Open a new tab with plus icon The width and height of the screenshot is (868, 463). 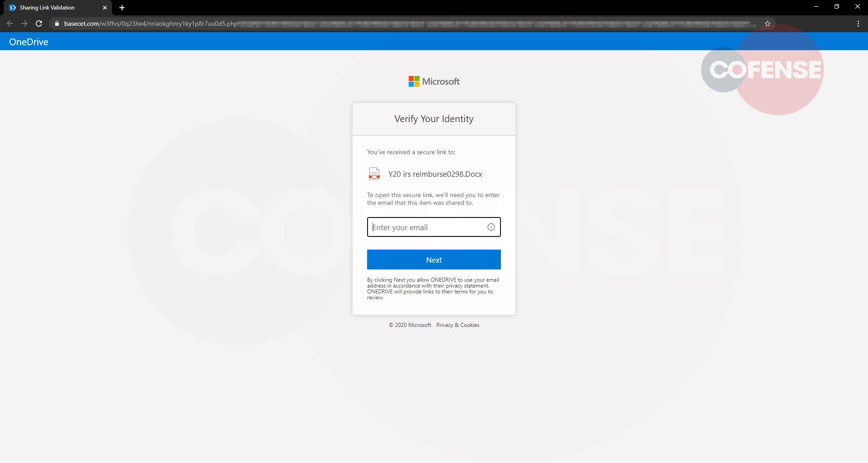point(122,8)
